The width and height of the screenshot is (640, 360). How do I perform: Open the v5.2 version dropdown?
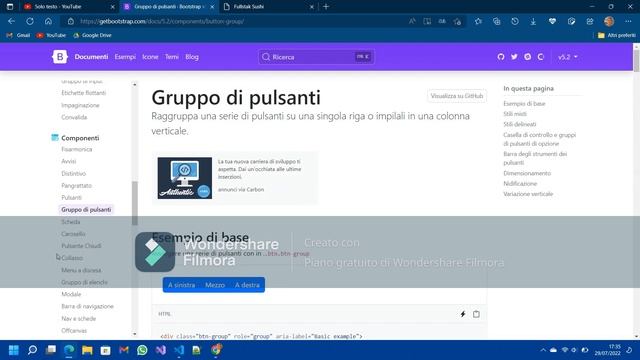click(567, 57)
